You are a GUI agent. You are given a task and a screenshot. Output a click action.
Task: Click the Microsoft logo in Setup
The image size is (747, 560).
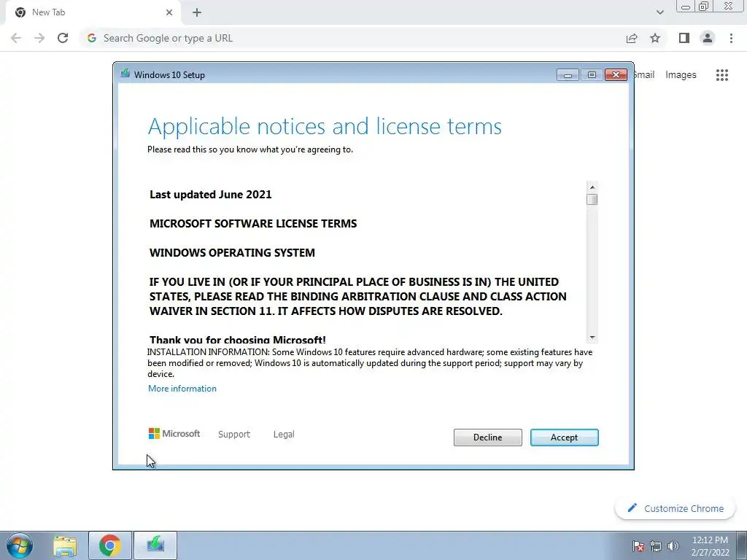[x=174, y=433]
